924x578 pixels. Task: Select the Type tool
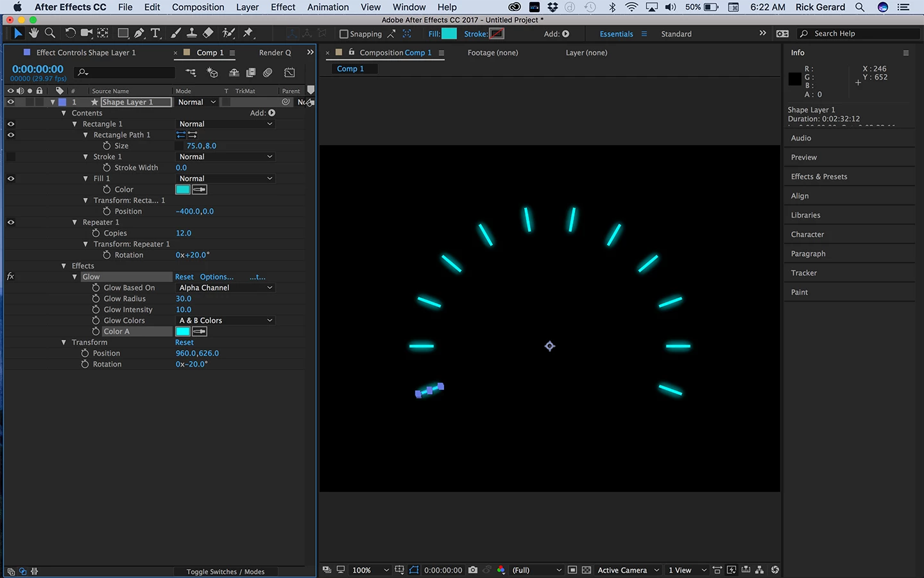tap(155, 33)
